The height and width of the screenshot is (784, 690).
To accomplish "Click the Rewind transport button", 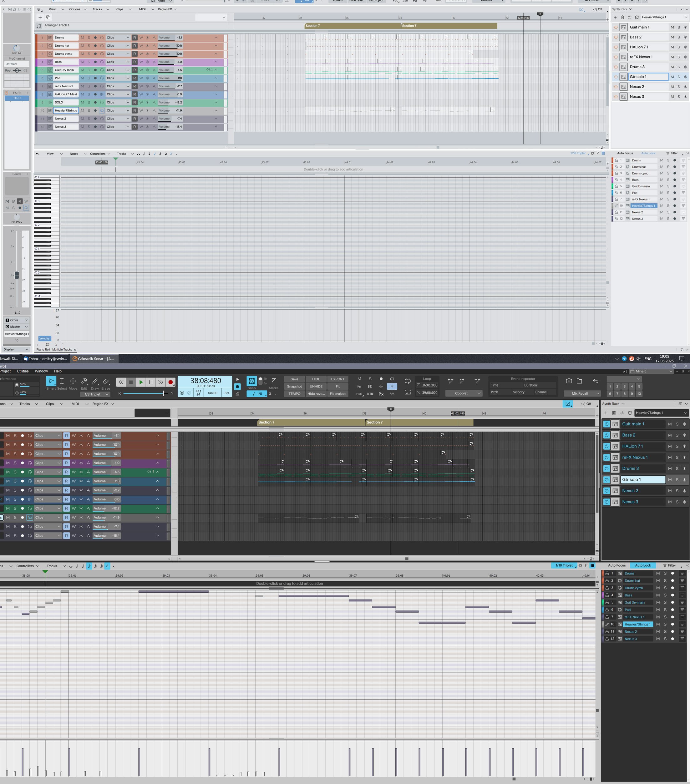I will (x=121, y=382).
